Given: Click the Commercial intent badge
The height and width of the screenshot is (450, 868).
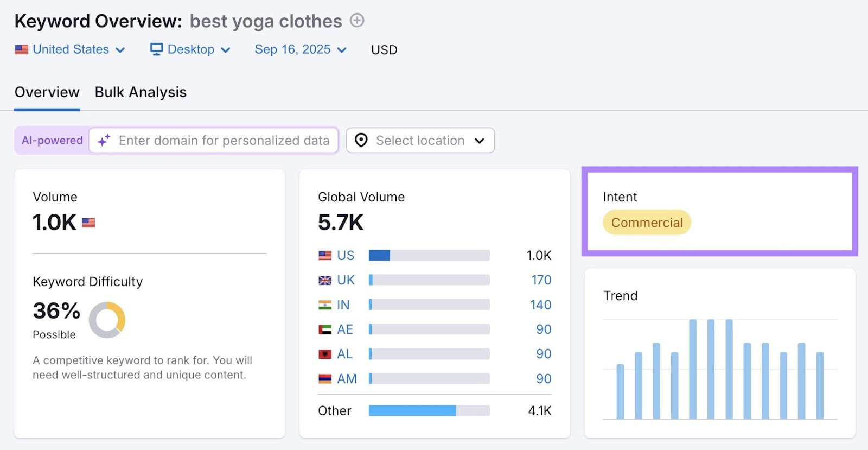Looking at the screenshot, I should tap(647, 223).
